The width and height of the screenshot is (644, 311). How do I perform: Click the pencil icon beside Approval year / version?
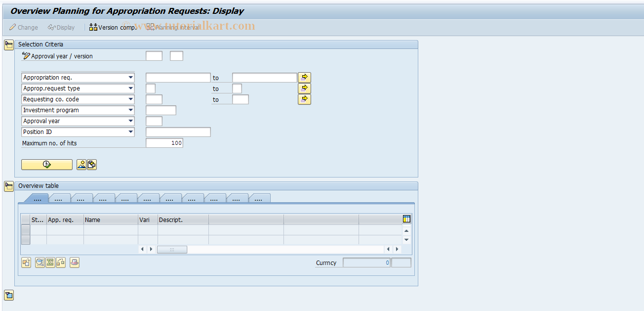point(26,56)
